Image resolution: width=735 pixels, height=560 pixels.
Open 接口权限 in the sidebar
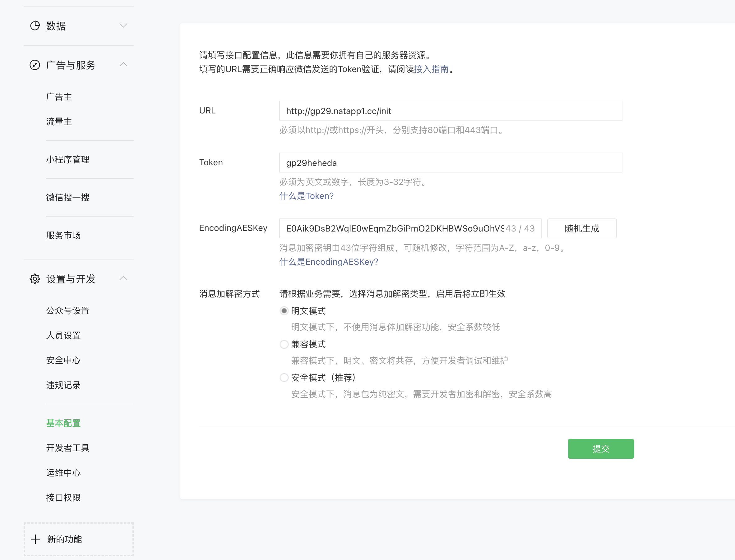(x=63, y=498)
